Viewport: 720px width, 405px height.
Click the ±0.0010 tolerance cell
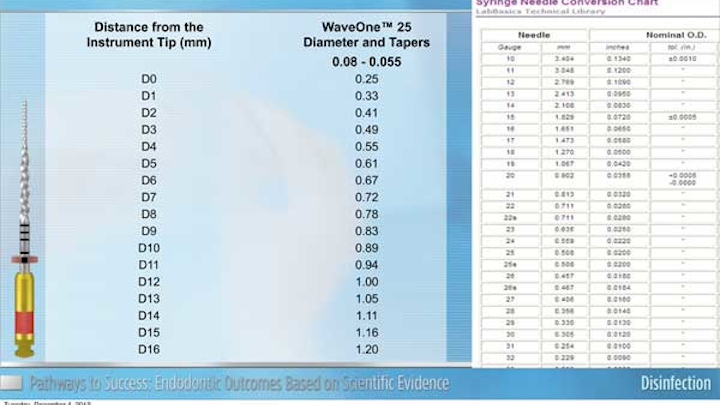click(x=682, y=59)
